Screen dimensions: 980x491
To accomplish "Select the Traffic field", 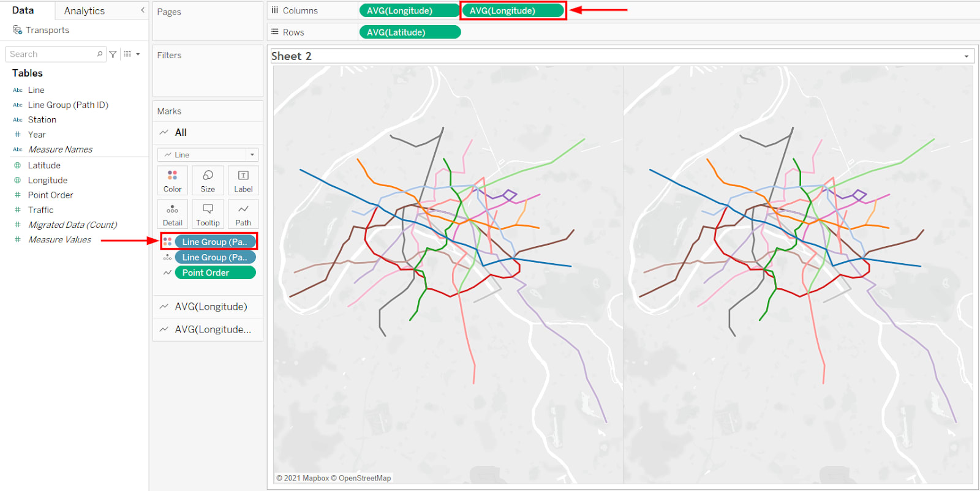I will pyautogui.click(x=40, y=210).
